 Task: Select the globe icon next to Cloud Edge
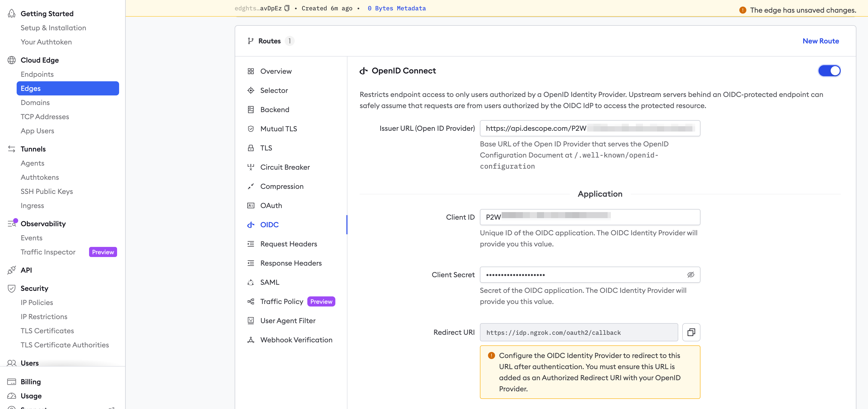(x=11, y=60)
